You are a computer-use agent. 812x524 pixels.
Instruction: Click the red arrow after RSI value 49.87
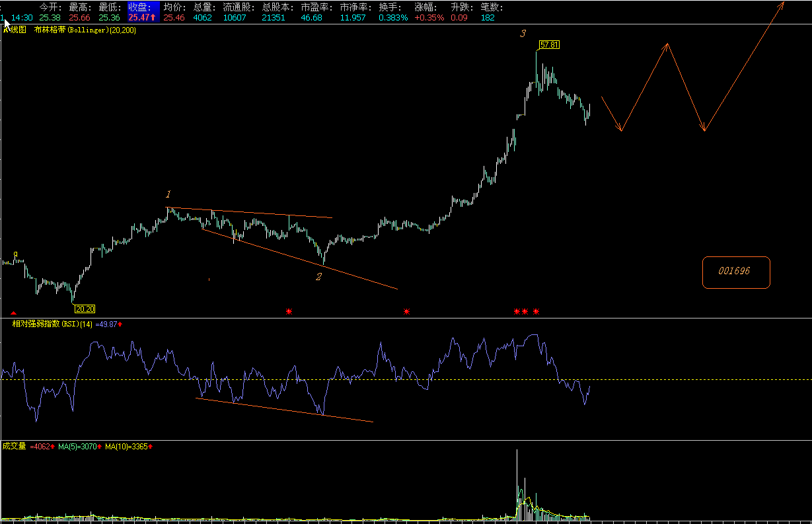click(x=120, y=324)
